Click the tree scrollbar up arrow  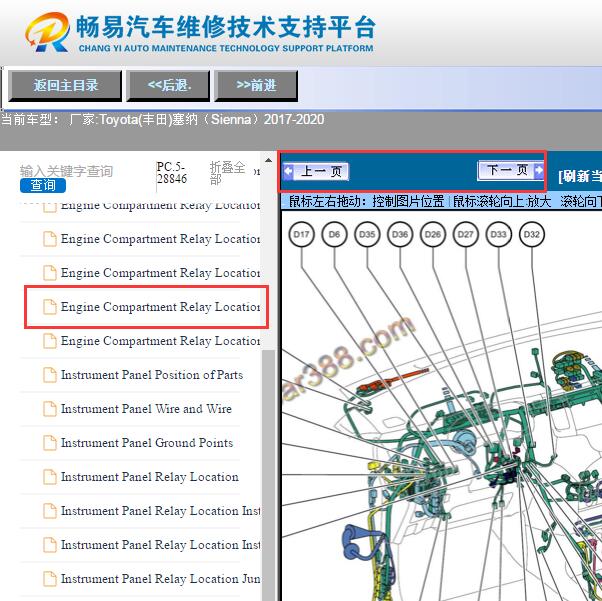click(x=268, y=161)
